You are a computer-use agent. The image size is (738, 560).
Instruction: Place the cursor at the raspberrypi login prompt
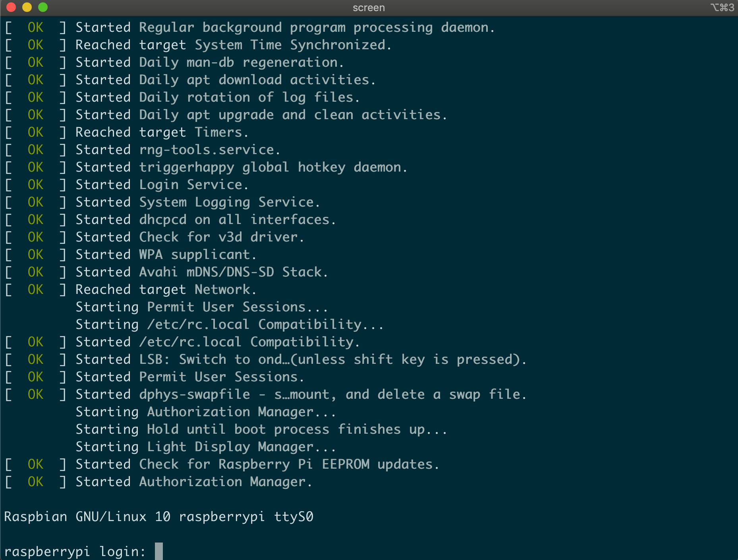158,551
